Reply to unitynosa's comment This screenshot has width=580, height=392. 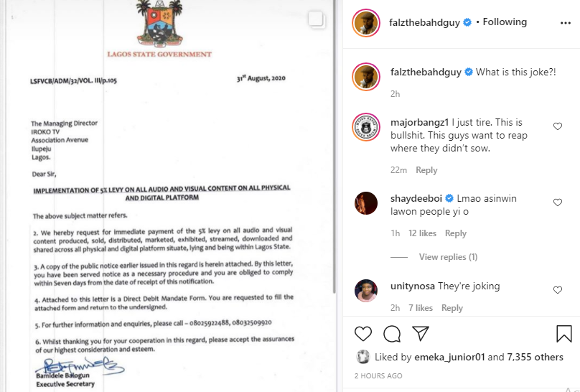pos(452,308)
